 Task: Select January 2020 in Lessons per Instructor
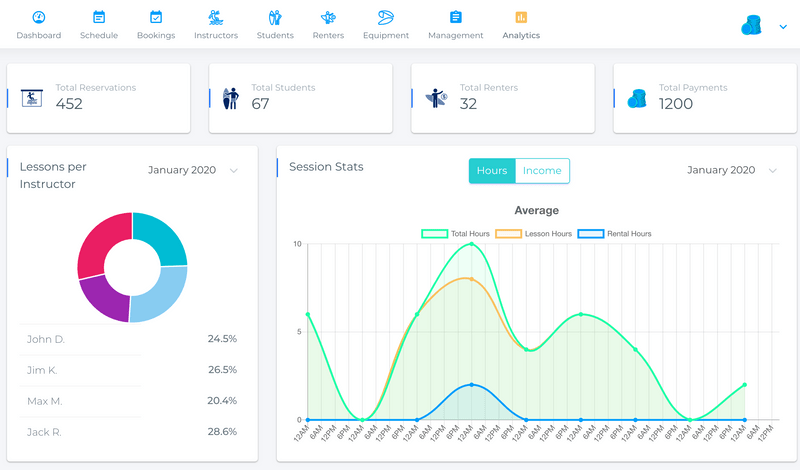click(x=182, y=170)
